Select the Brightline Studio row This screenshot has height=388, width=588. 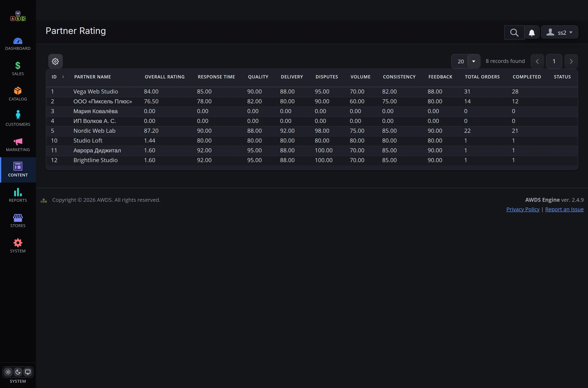click(x=312, y=160)
